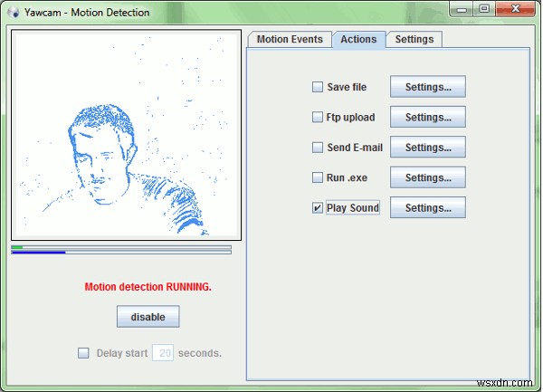The height and width of the screenshot is (392, 543).
Task: Open Settings for Send E-mail
Action: click(x=428, y=148)
